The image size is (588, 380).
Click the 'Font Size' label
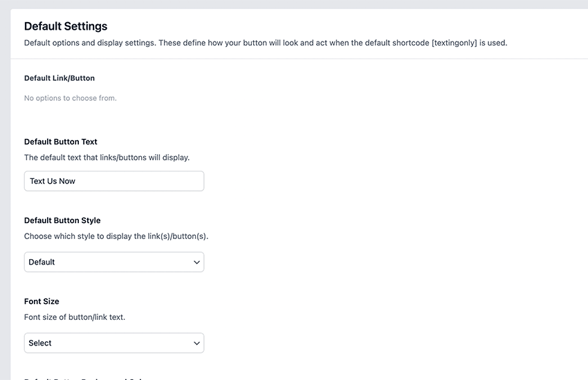42,301
